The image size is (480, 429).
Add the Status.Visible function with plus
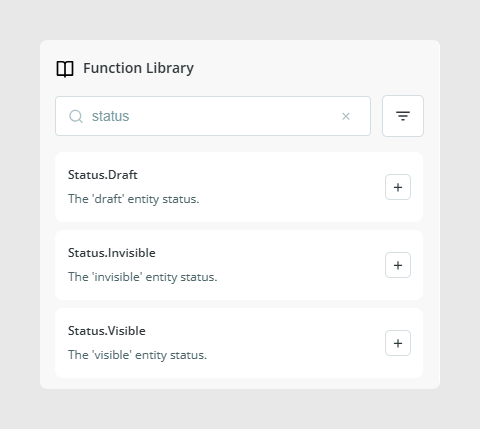click(x=398, y=343)
